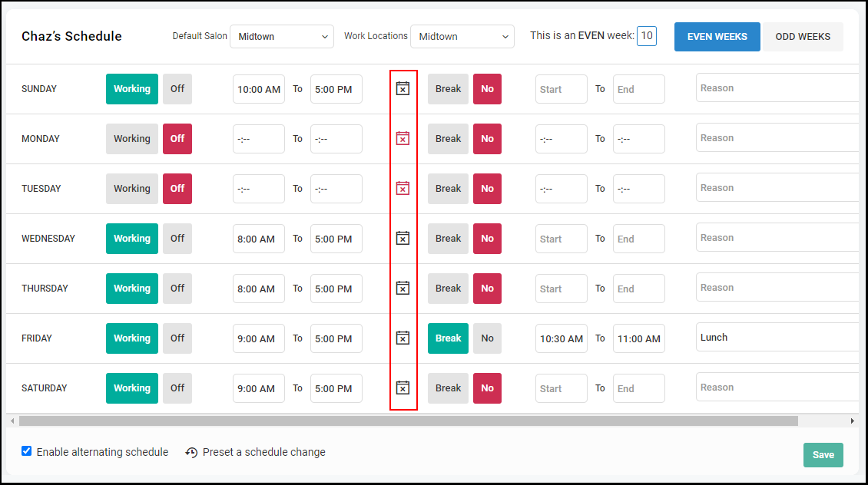
Task: Click the Preset a schedule change clock icon
Action: click(x=191, y=452)
